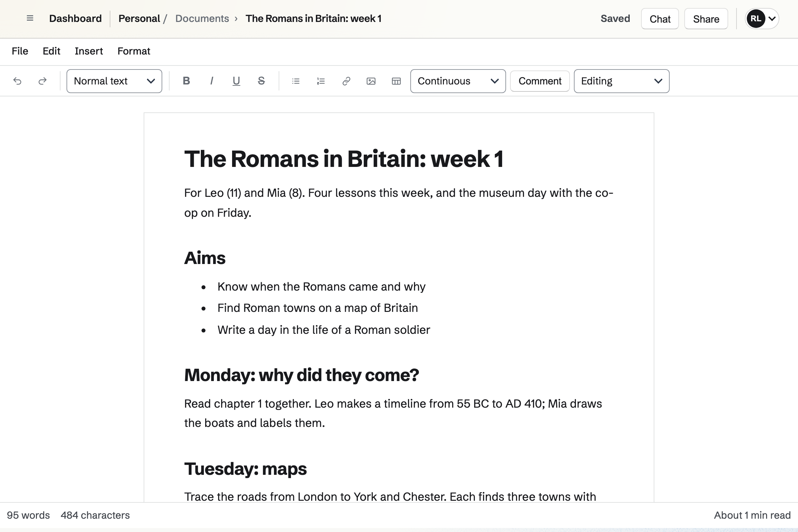Undo the last action
The width and height of the screenshot is (798, 532).
17,81
